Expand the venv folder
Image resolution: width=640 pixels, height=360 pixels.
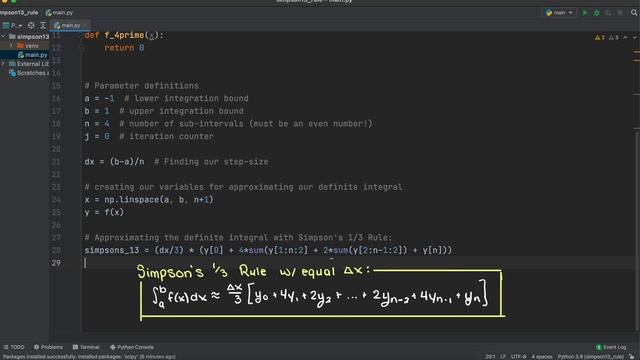click(11, 45)
